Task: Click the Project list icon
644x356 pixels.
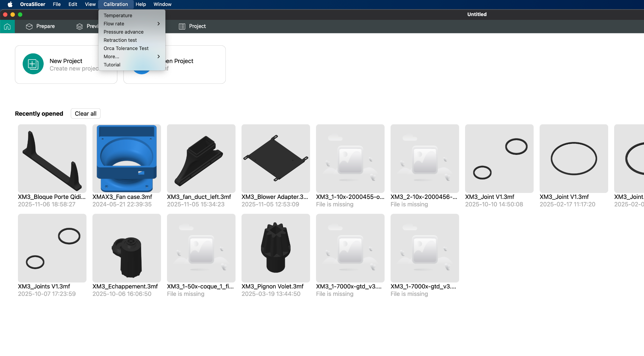Action: 182,26
